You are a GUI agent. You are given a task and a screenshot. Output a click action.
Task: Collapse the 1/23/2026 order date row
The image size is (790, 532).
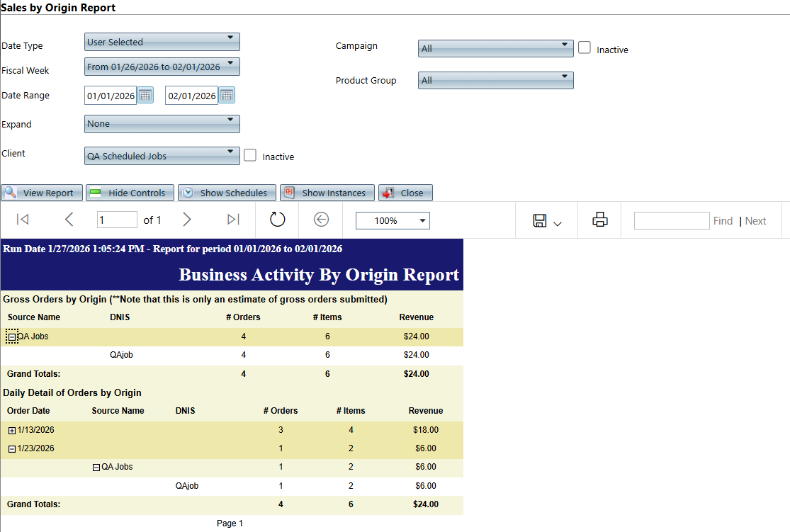pyautogui.click(x=11, y=449)
